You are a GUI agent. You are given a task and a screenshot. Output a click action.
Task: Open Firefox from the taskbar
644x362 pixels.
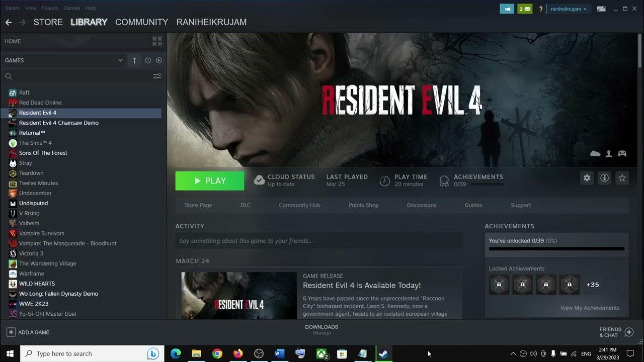point(238,353)
